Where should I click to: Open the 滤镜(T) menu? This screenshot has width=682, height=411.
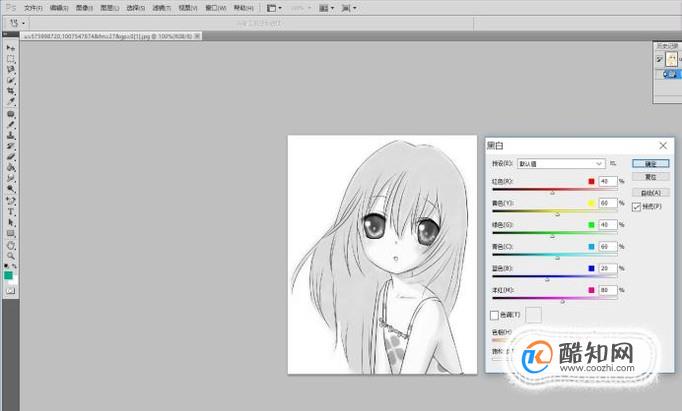tap(162, 8)
